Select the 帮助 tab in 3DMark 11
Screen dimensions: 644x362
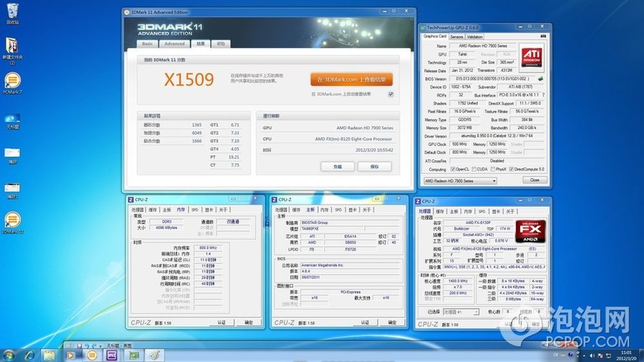pos(220,44)
